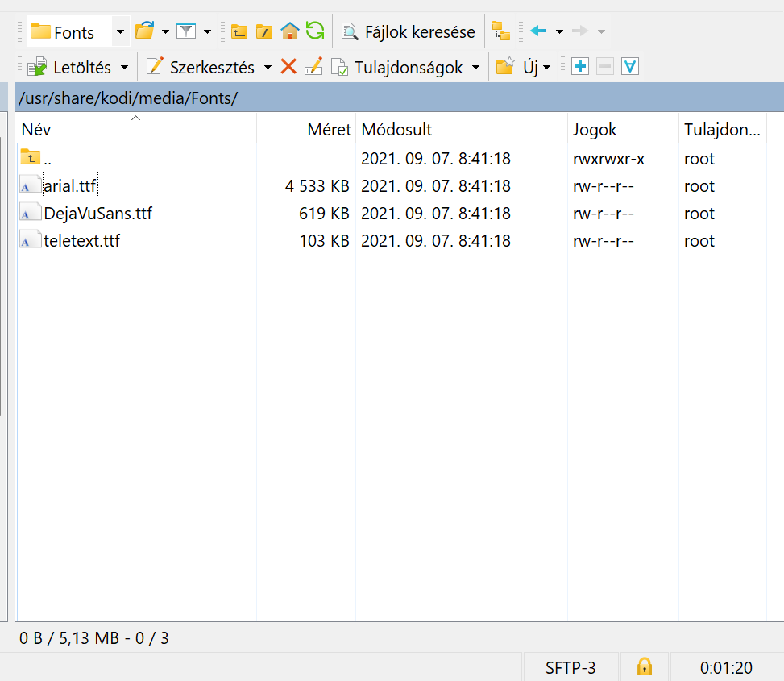784x681 pixels.
Task: Refresh the remote directory listing
Action: [x=315, y=31]
